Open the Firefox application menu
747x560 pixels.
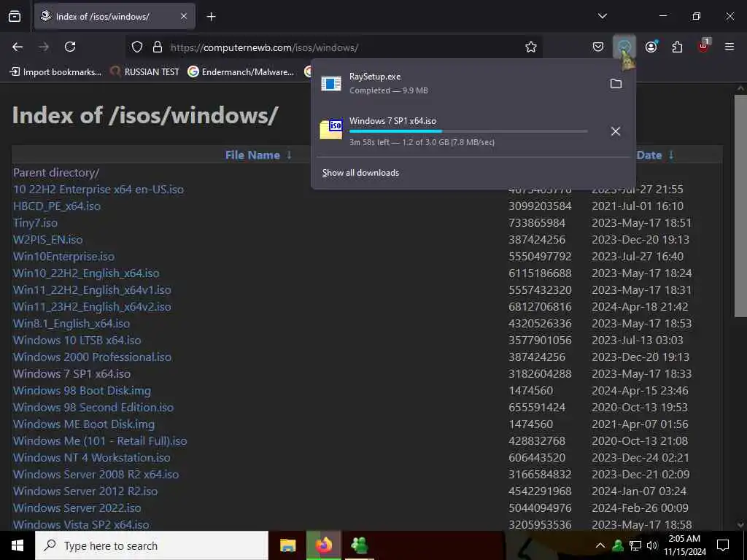(729, 47)
